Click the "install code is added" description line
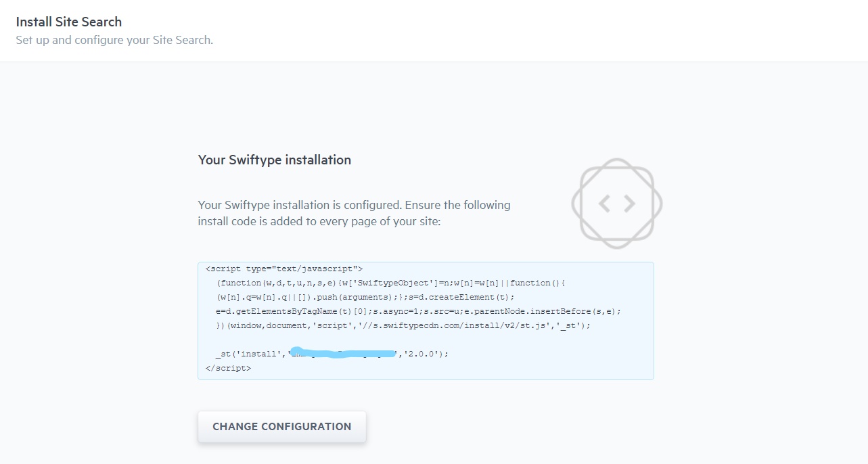 coord(319,221)
